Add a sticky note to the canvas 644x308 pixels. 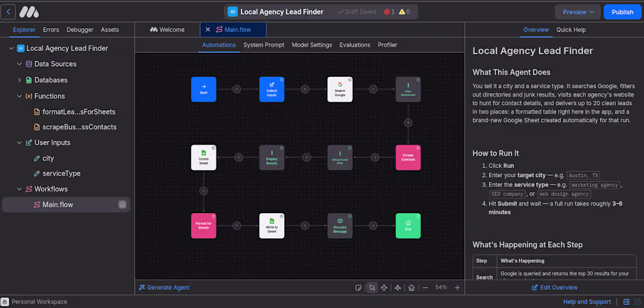click(x=358, y=288)
